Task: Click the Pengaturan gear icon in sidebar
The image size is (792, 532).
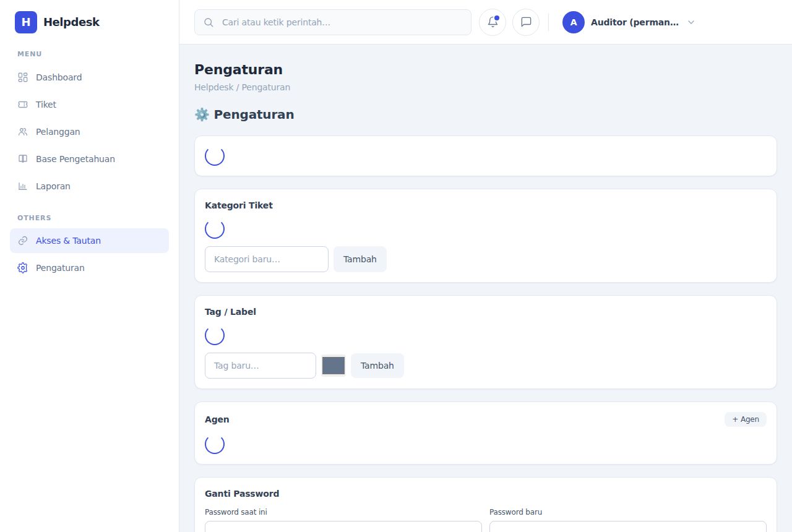Action: (x=23, y=268)
